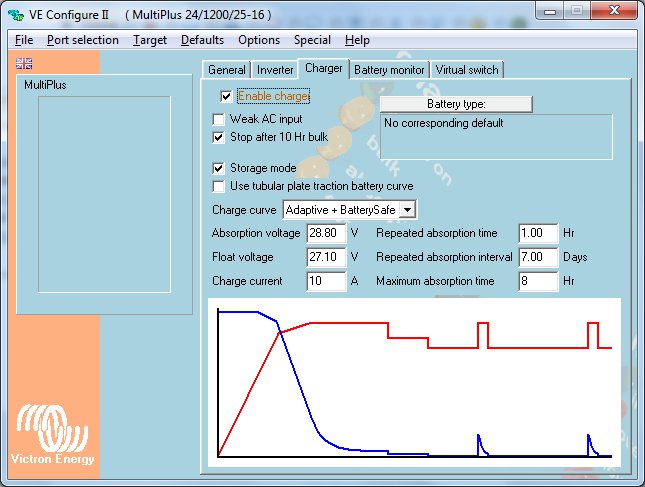Click the Maximum absorption time field

538,281
